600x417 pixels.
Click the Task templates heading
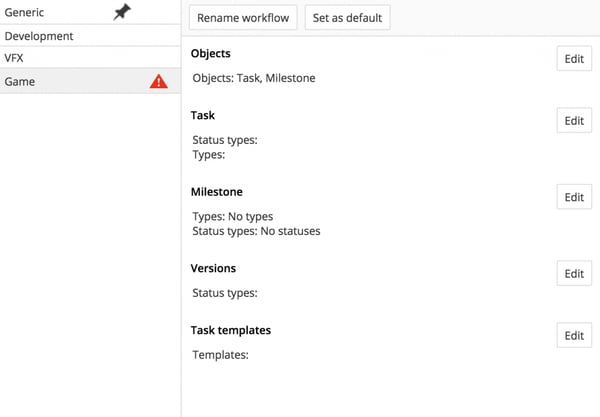pyautogui.click(x=230, y=330)
